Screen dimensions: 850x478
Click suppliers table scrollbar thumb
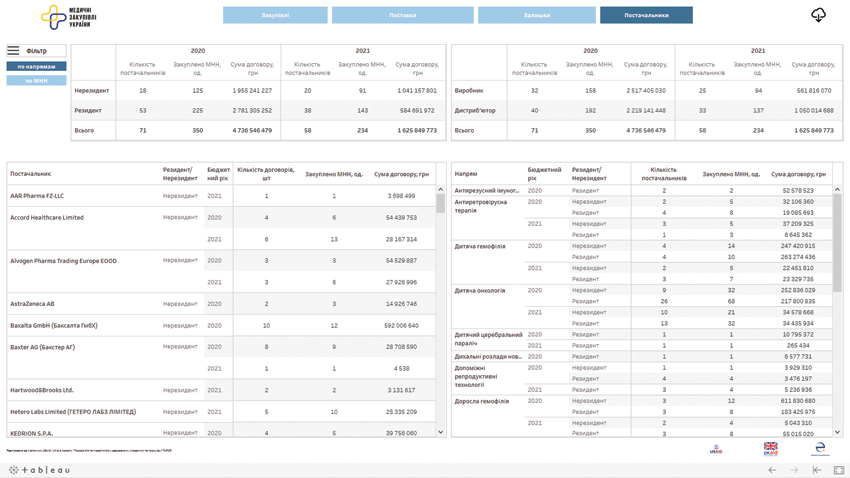click(441, 203)
